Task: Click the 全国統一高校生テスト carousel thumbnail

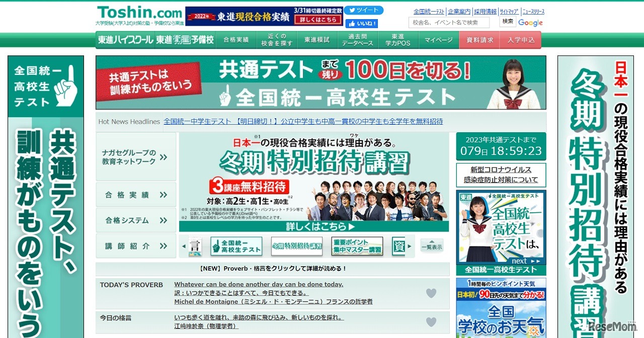Action: pyautogui.click(x=236, y=246)
